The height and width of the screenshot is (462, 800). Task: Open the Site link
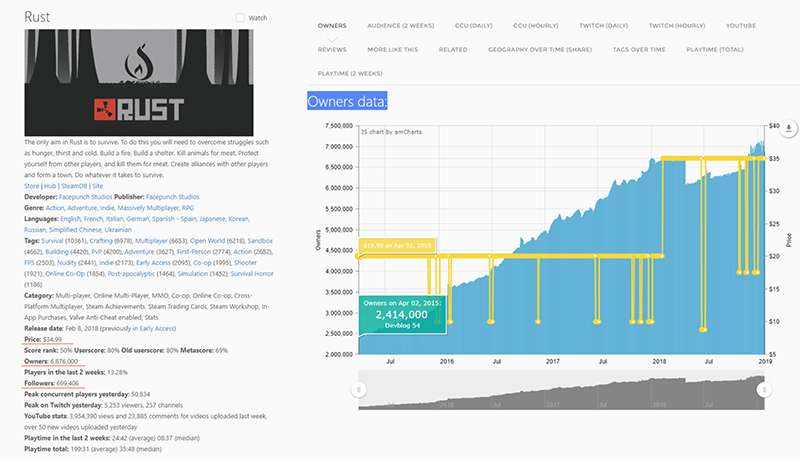pos(97,186)
